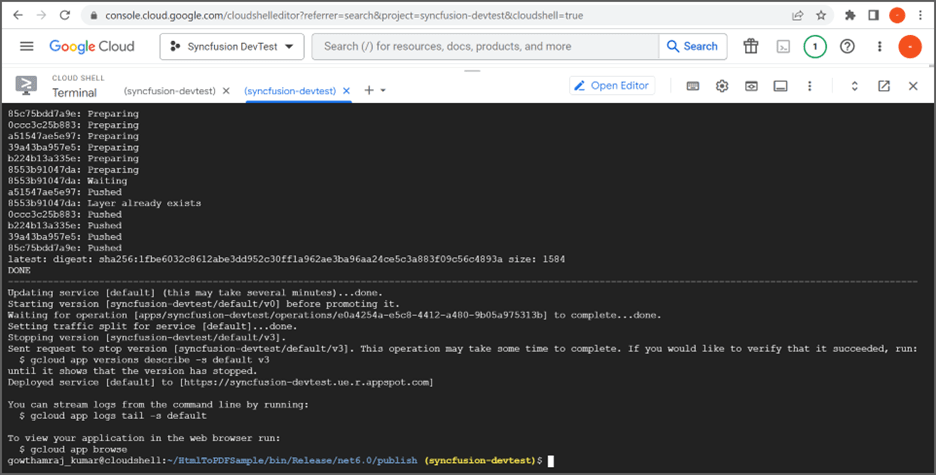Click the 'Starting version' output line
This screenshot has height=475, width=936.
[204, 304]
